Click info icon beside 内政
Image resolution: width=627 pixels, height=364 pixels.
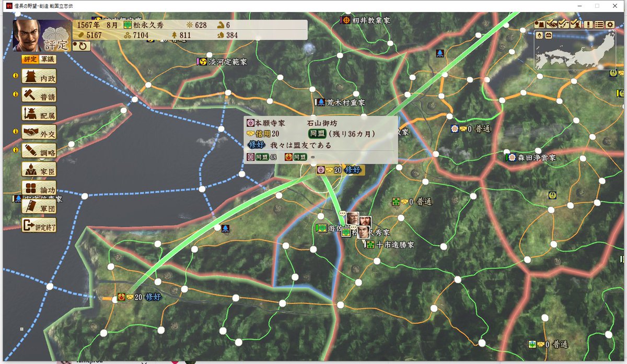(x=15, y=76)
